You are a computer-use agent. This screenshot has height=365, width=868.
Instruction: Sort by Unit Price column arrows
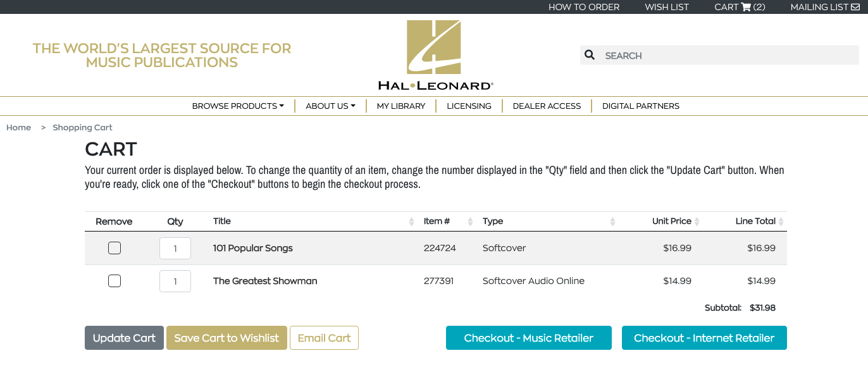pyautogui.click(x=697, y=221)
